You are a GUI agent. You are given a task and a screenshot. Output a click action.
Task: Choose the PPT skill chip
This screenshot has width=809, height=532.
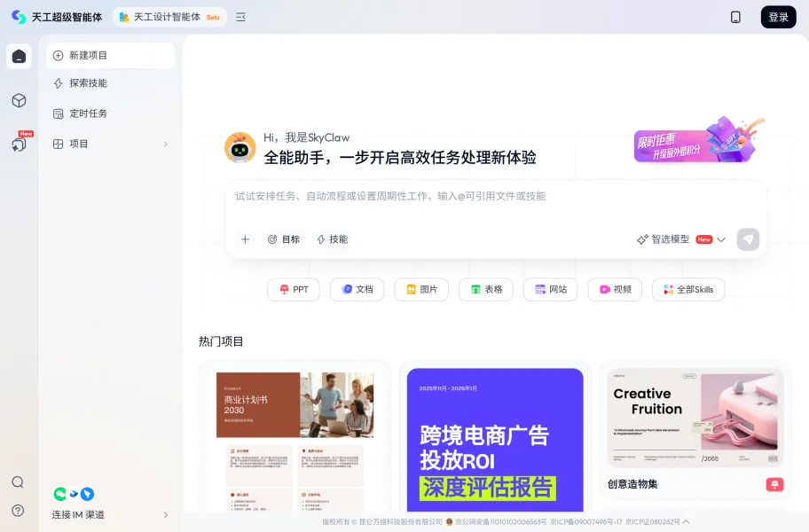294,289
